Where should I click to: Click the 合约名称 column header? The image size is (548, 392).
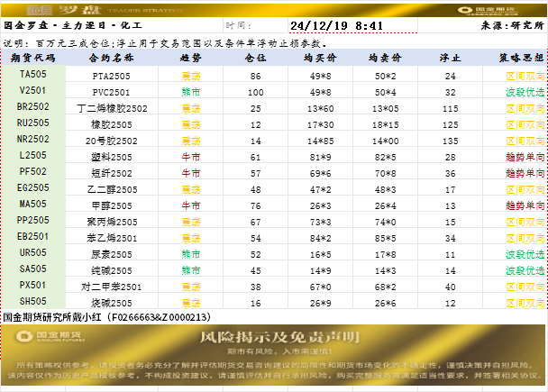[112, 58]
